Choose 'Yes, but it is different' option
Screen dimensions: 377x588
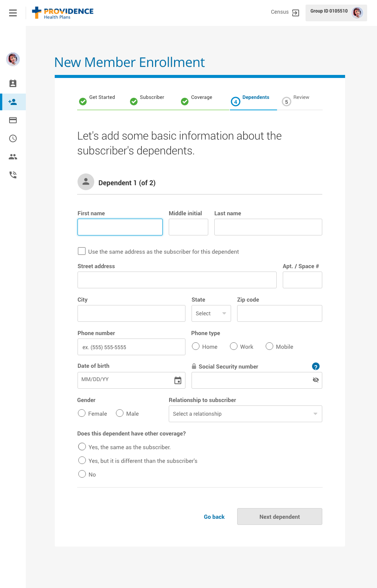82,460
